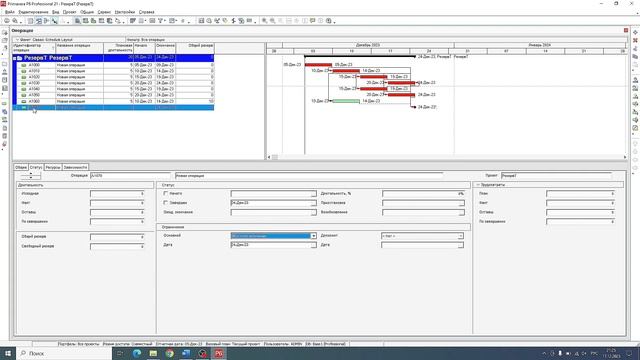Open the Сервис menu
This screenshot has width=640, height=360.
104,12
